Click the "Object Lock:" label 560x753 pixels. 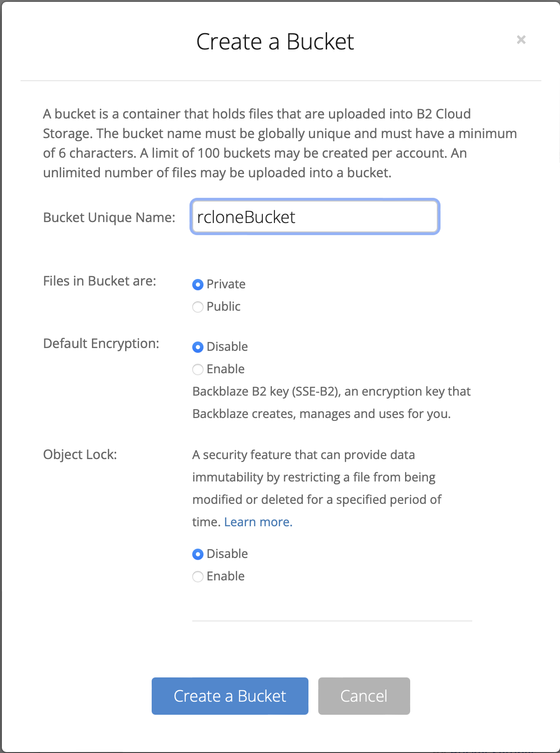point(80,454)
